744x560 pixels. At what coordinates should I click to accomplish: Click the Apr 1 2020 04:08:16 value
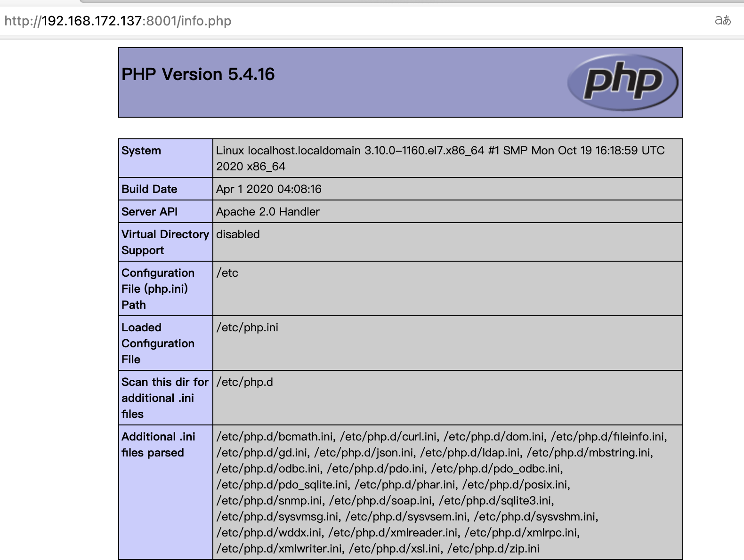tap(269, 189)
